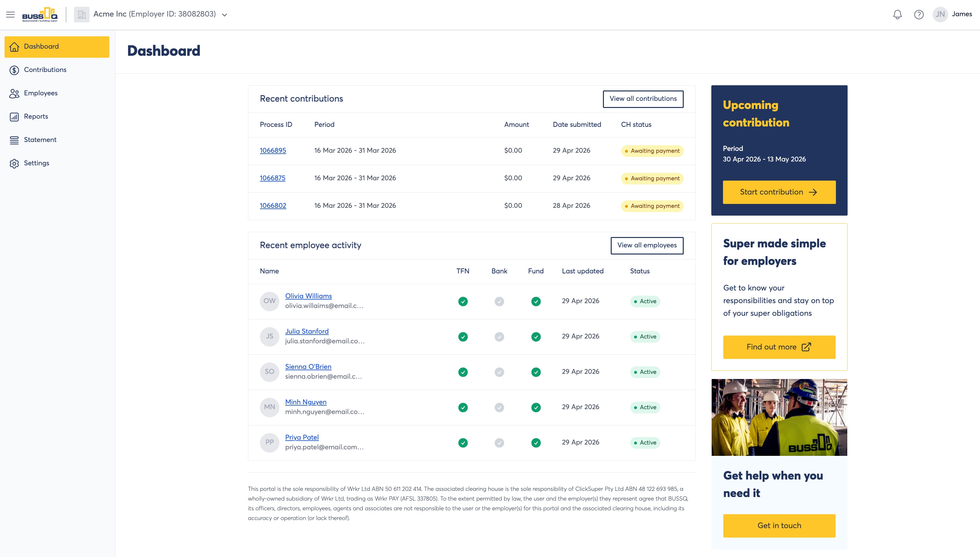Click the Acme Inc building icon
This screenshot has width=980, height=557.
click(81, 15)
